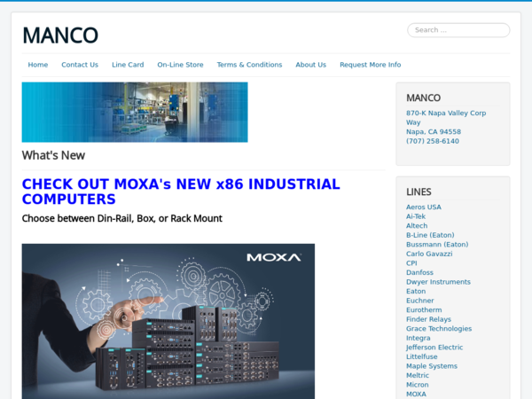Image resolution: width=532 pixels, height=399 pixels.
Task: Open Grace Technologies link
Action: (x=439, y=328)
